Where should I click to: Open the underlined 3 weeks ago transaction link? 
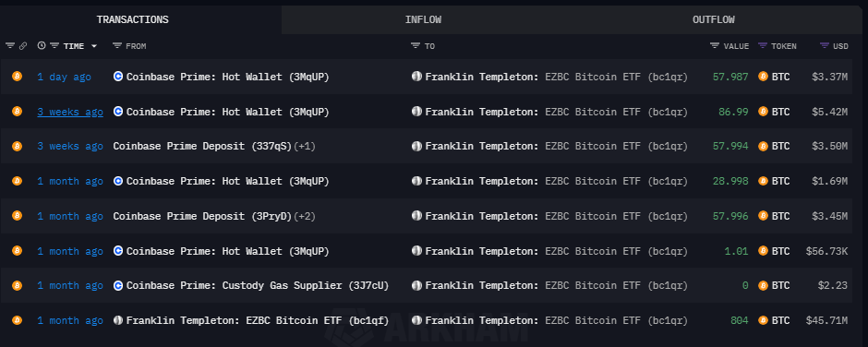pos(70,112)
